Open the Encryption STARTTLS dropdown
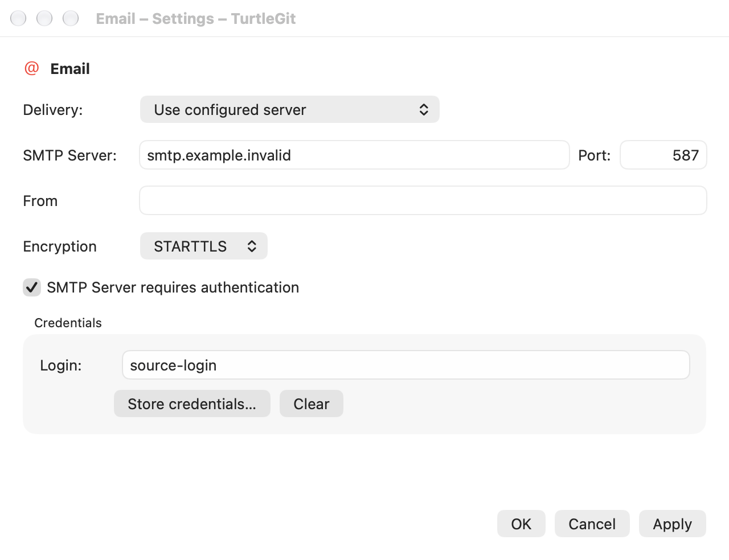 [x=204, y=246]
